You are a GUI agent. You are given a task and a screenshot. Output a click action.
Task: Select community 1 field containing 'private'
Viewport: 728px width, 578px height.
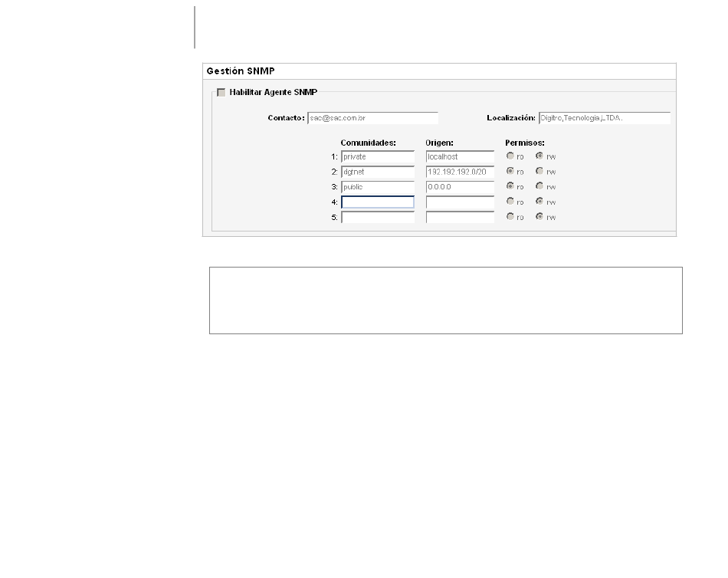click(378, 157)
